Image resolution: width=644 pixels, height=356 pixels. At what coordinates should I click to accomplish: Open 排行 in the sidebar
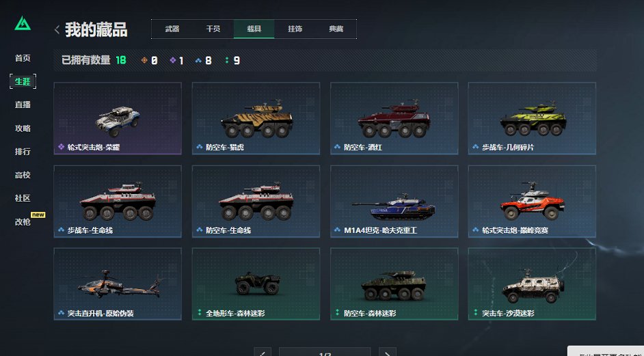coord(23,152)
